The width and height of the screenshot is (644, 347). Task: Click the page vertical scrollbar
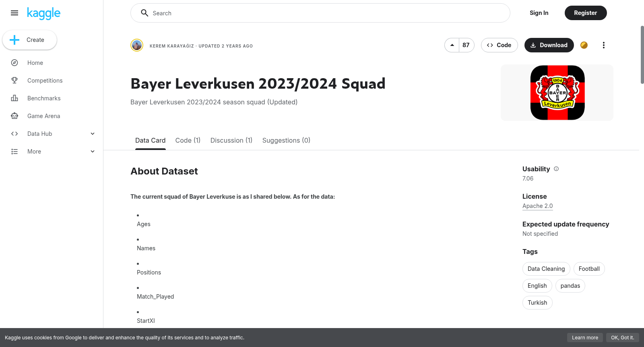[x=642, y=55]
